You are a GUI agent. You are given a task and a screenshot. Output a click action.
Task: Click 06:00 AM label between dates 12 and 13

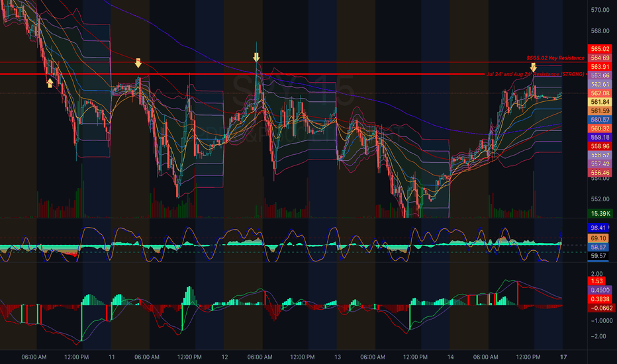[260, 357]
